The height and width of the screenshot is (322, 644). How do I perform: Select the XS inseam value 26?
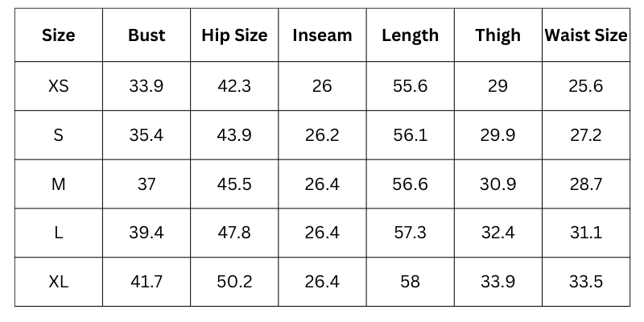[x=322, y=86]
